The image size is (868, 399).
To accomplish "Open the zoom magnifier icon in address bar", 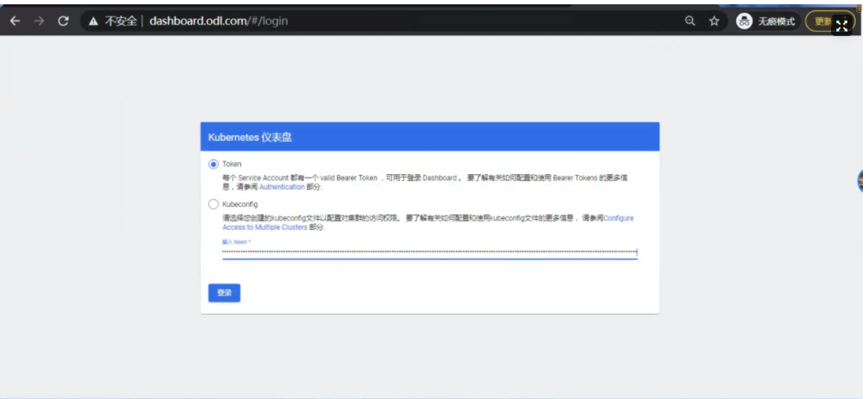I will (x=690, y=21).
